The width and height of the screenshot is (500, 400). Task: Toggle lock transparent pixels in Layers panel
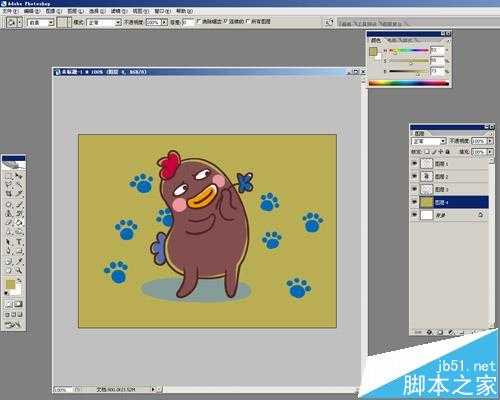click(427, 152)
